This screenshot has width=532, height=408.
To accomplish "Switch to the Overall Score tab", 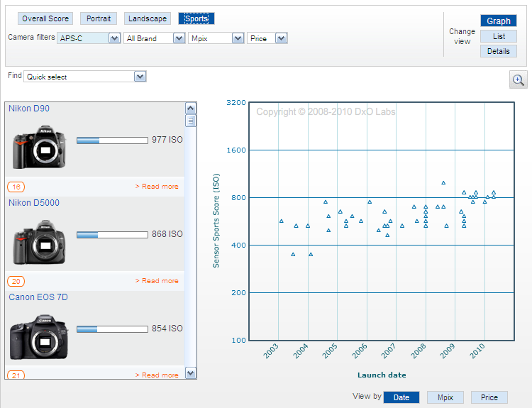I will (x=45, y=18).
